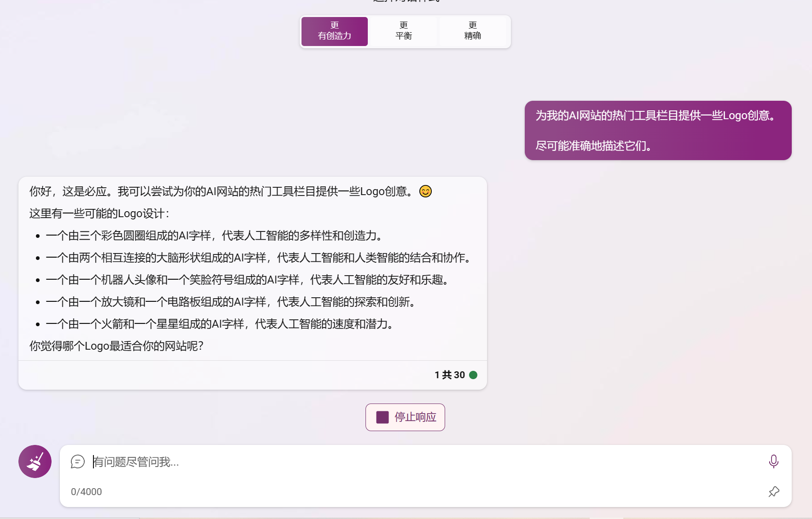The image size is (812, 519).
Task: Click the line 尽可能准确地描述它们 in user bubble
Action: [594, 146]
